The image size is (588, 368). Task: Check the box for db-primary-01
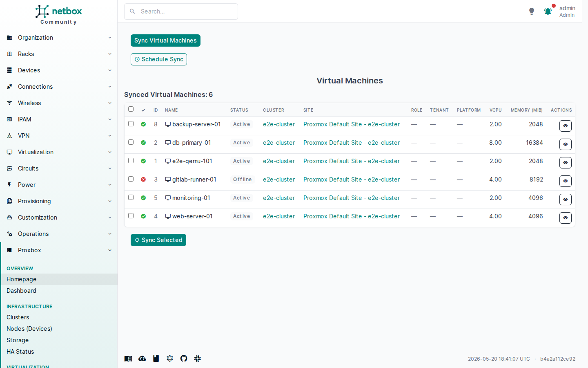(x=131, y=142)
